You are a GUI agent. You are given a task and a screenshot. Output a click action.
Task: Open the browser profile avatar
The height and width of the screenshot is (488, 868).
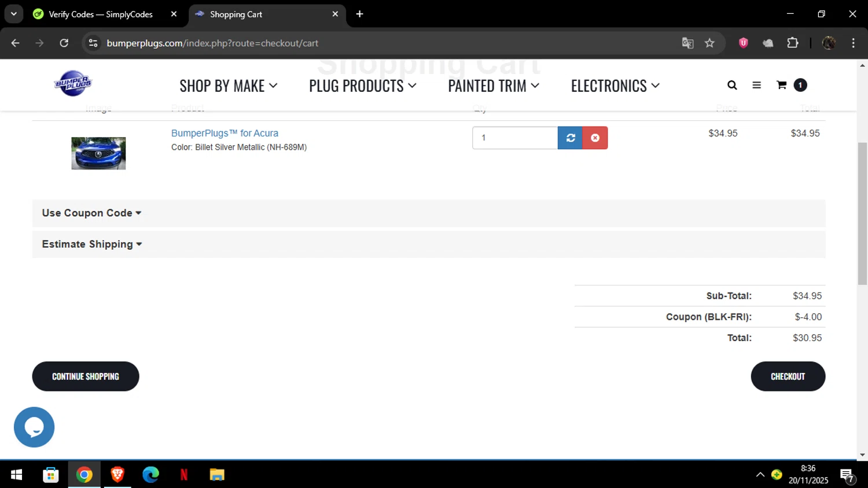click(x=829, y=43)
